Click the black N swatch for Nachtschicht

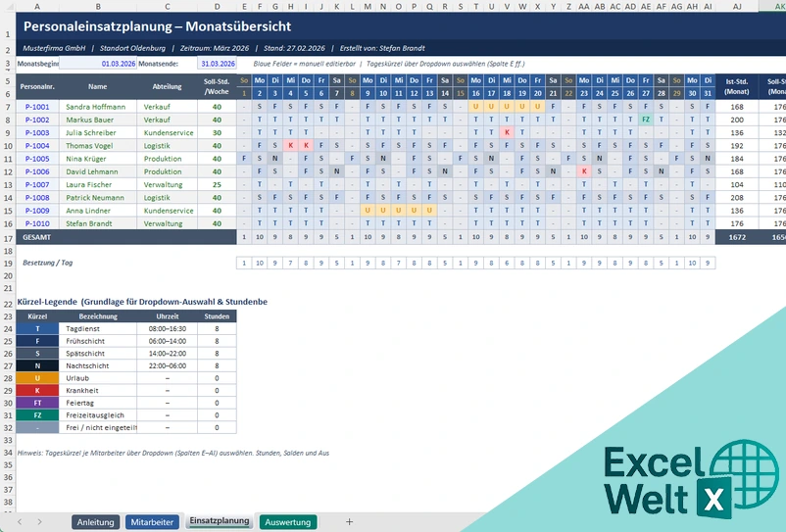tap(37, 366)
